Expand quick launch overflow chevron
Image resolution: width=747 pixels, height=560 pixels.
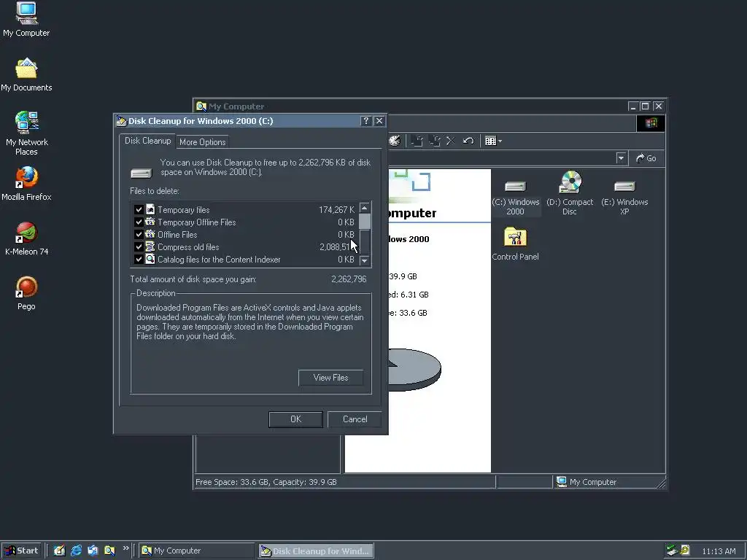(x=125, y=548)
